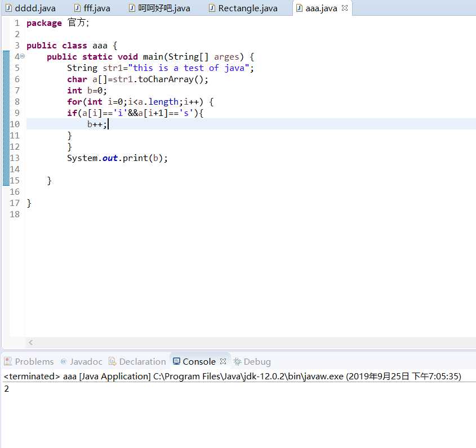Click the Declaration view icon

[112, 361]
